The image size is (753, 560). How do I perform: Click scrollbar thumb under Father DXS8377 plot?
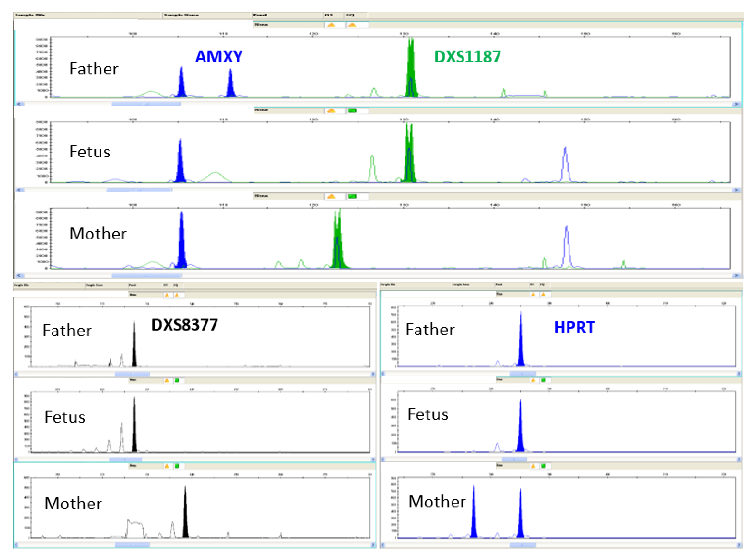pyautogui.click(x=132, y=373)
